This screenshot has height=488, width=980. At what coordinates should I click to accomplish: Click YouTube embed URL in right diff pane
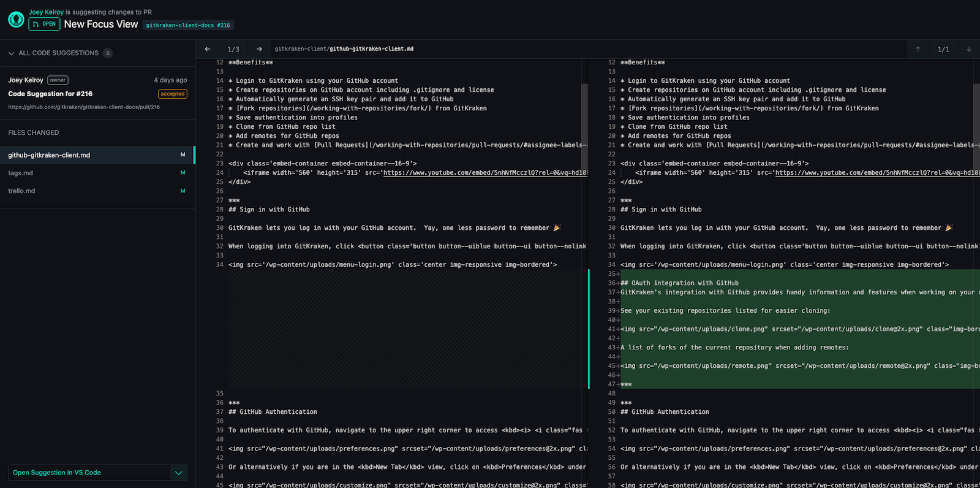click(877, 173)
